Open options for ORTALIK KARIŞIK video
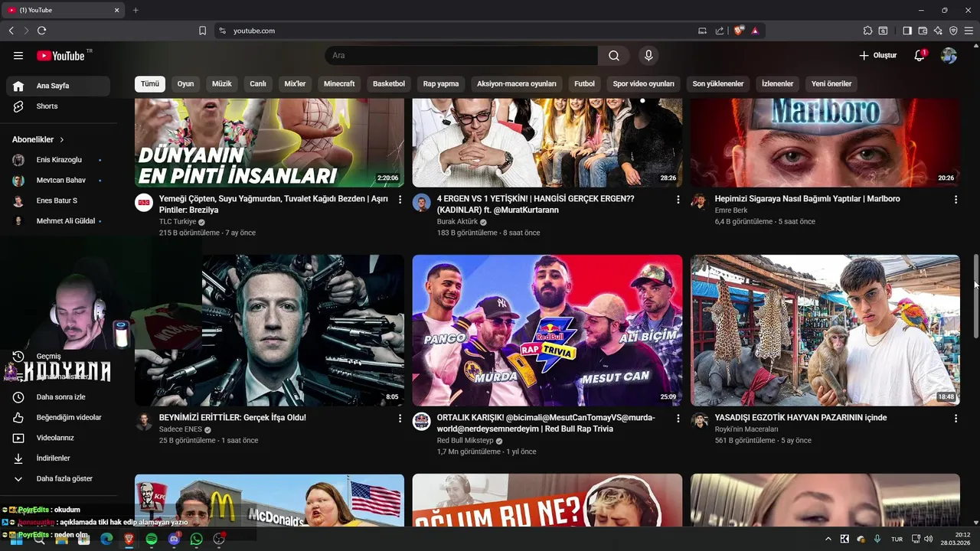Image resolution: width=980 pixels, height=551 pixels. 678,419
